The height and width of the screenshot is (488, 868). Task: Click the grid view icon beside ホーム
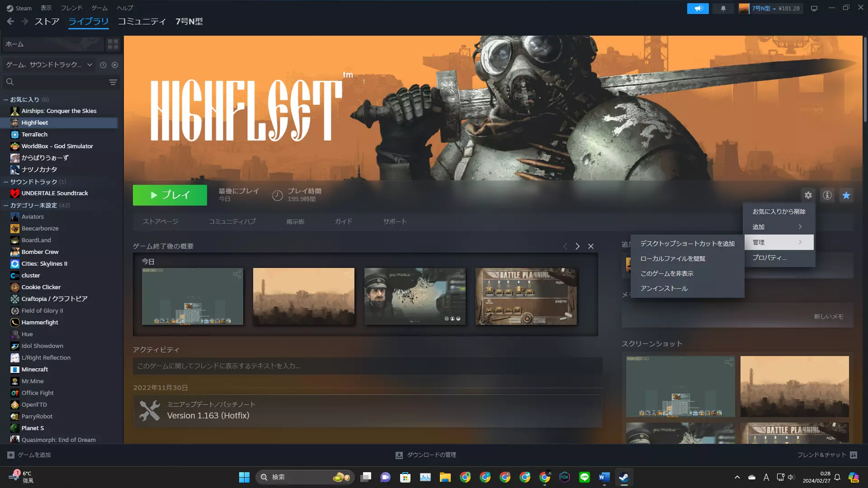113,44
